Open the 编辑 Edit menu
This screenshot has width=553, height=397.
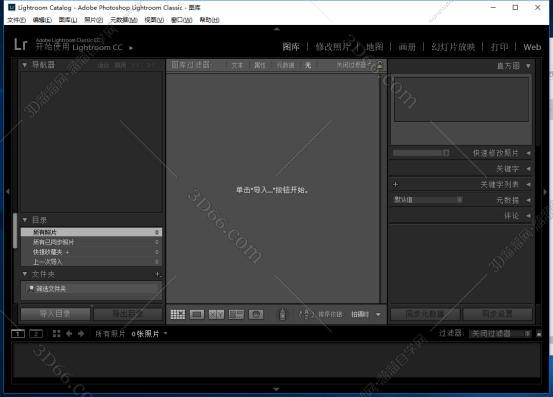(42, 20)
